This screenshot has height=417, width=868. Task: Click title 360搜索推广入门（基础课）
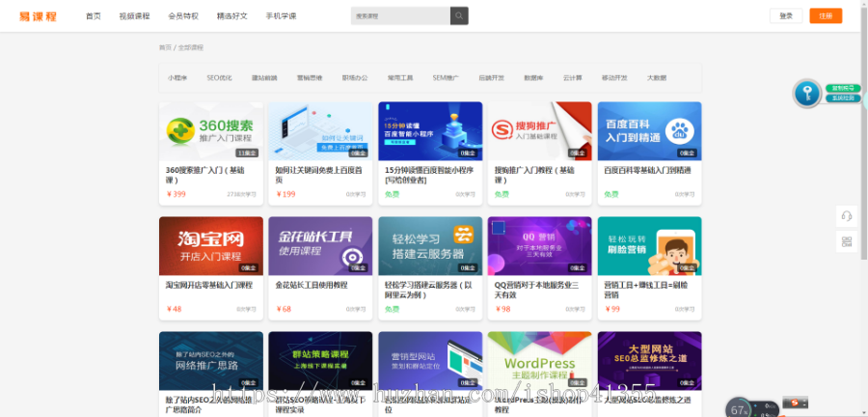204,175
